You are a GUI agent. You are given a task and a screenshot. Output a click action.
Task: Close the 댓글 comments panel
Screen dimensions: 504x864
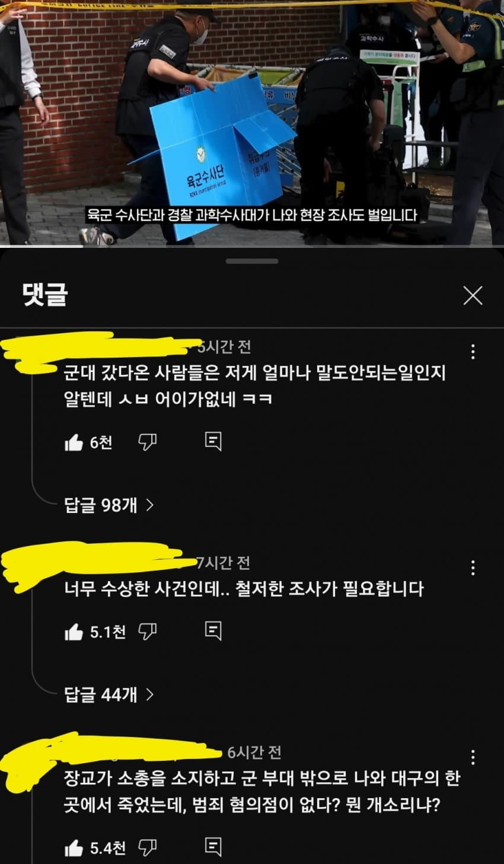click(x=473, y=295)
